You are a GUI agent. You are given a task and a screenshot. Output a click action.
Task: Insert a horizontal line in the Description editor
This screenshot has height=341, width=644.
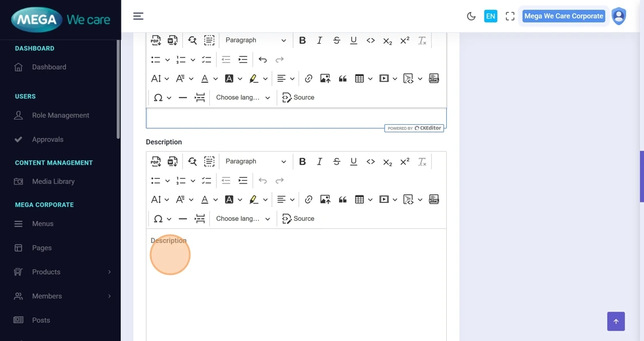pos(183,219)
